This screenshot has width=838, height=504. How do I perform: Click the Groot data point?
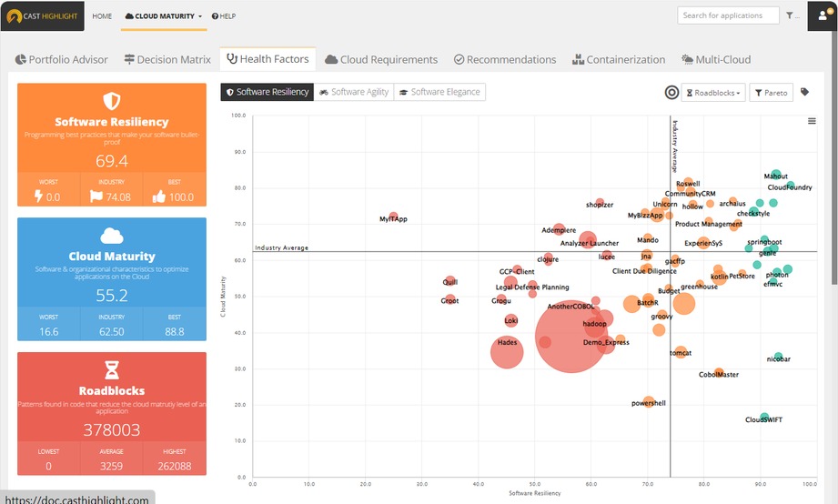pyautogui.click(x=450, y=299)
